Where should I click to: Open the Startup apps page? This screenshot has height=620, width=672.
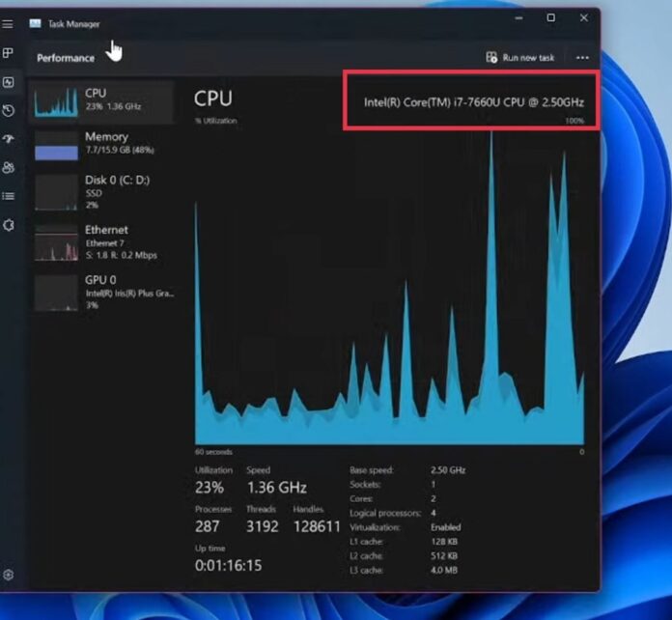(x=8, y=139)
